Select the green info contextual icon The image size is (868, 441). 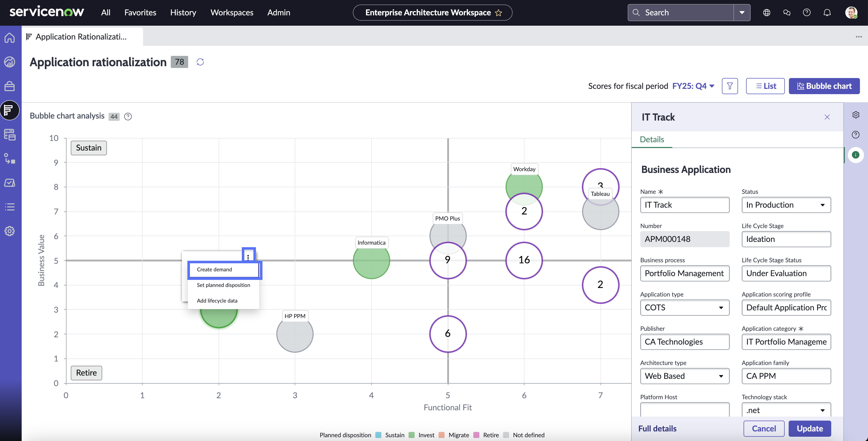(x=856, y=155)
